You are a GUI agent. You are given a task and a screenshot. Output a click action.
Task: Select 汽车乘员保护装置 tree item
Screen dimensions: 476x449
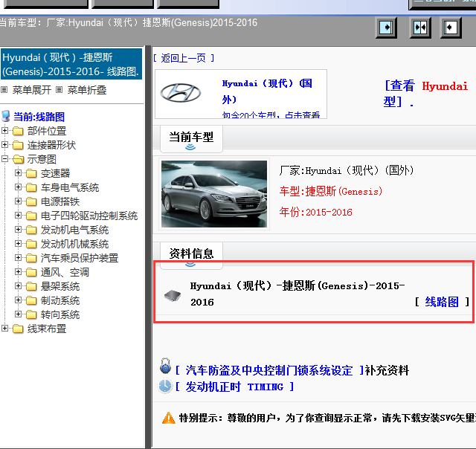[x=80, y=258]
